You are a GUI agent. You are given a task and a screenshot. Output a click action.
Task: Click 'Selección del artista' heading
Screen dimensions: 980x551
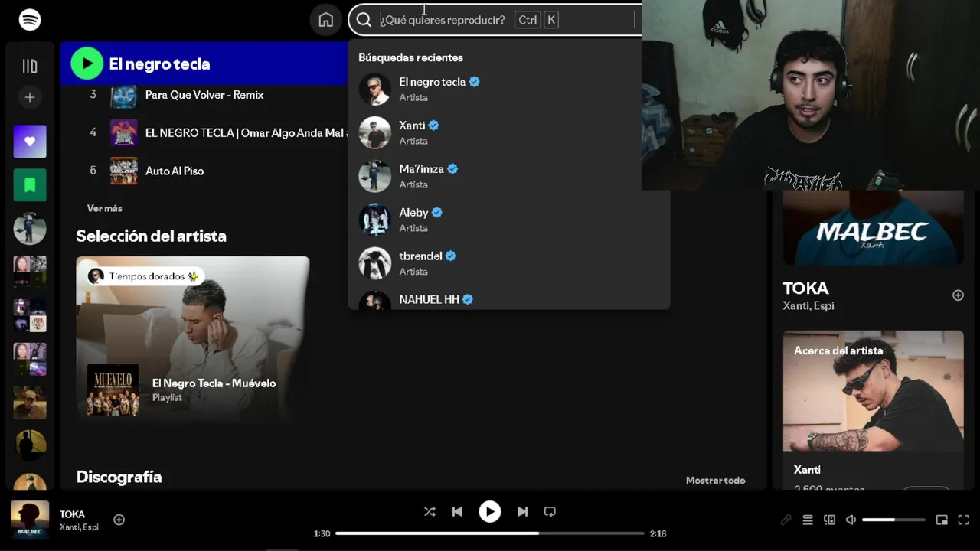[151, 236]
